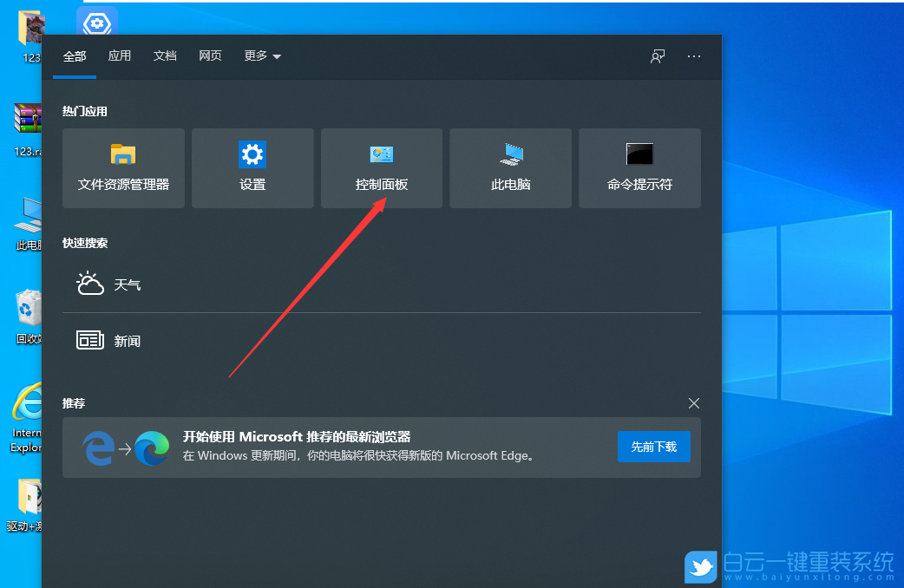This screenshot has width=904, height=588.
Task: Switch to the 文档 tab
Action: point(165,56)
